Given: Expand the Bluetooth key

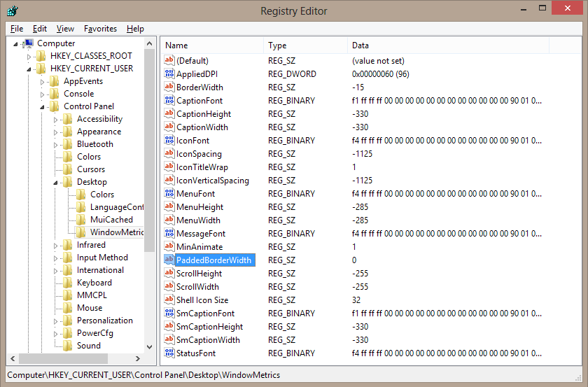Looking at the screenshot, I should point(55,145).
